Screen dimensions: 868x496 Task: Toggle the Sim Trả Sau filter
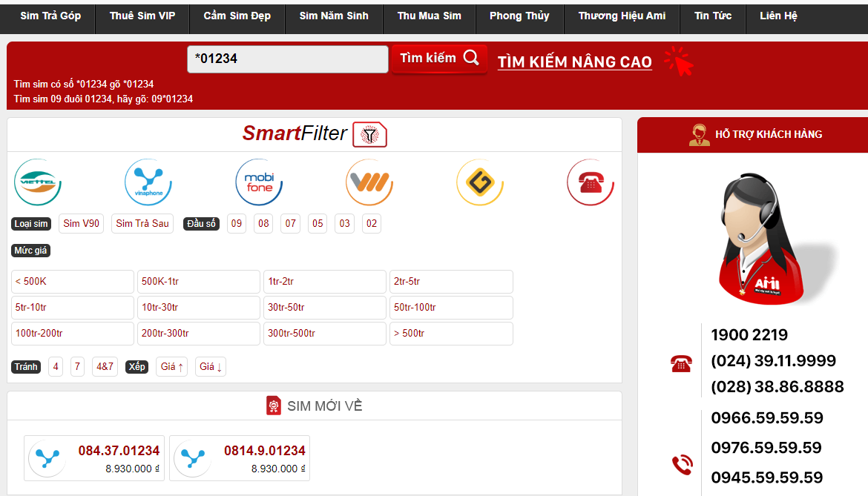tap(142, 223)
